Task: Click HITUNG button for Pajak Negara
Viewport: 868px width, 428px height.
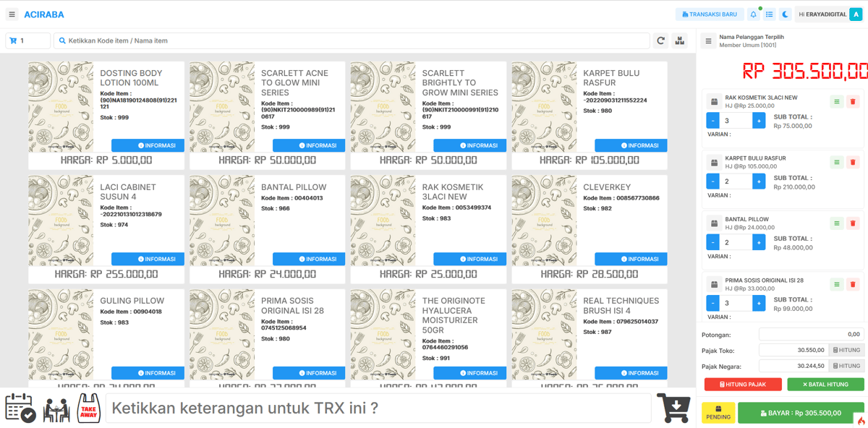Action: (x=846, y=366)
